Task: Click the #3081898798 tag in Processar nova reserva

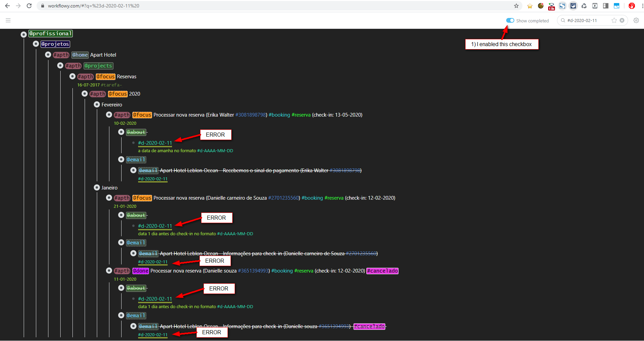Action: point(251,115)
